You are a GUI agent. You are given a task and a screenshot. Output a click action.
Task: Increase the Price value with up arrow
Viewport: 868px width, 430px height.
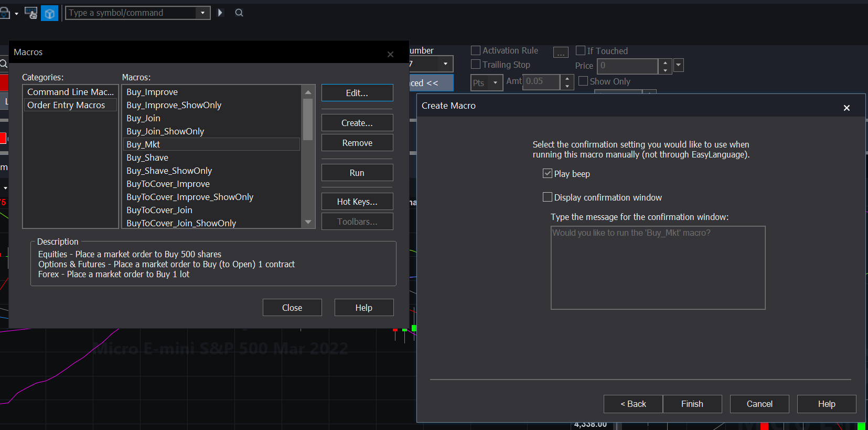665,62
